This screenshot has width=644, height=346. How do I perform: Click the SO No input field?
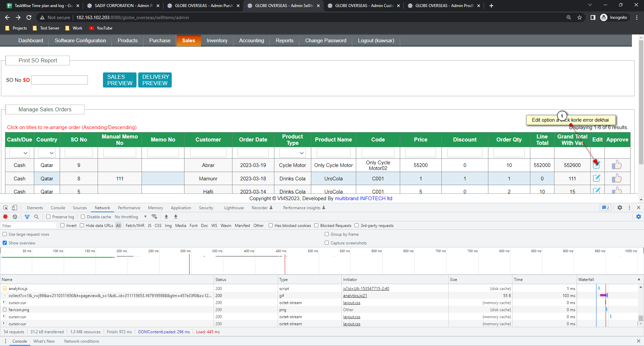tap(60, 80)
